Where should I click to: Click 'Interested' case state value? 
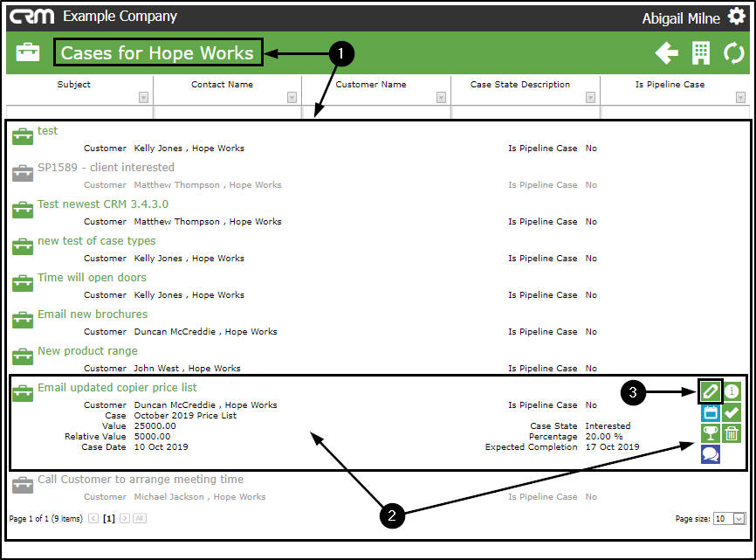[x=608, y=426]
